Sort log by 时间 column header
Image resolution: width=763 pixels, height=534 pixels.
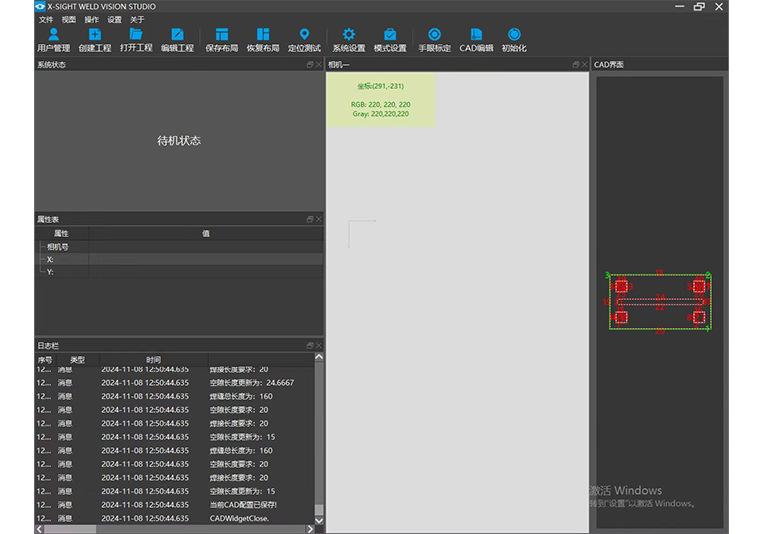(154, 360)
